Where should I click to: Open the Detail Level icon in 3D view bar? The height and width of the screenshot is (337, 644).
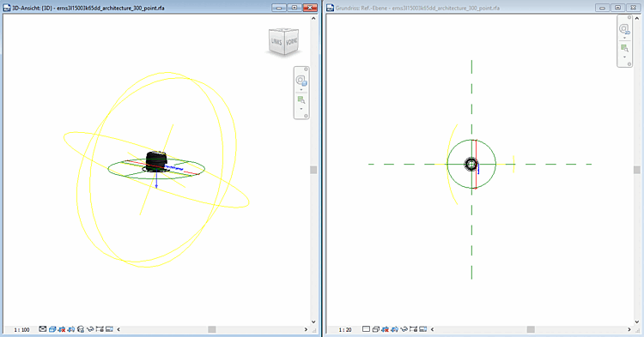pos(43,328)
